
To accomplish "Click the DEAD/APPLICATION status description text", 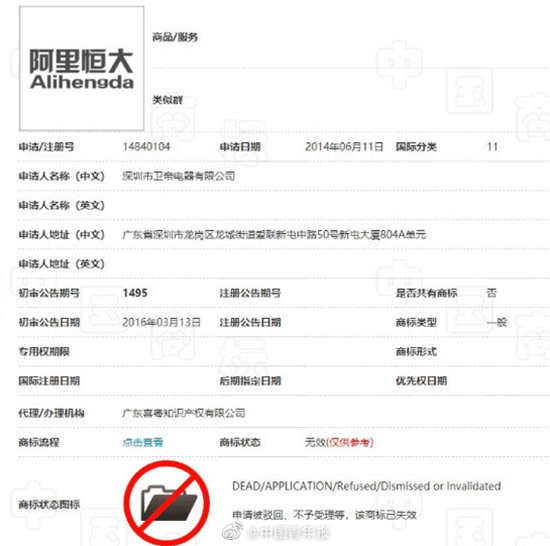I will point(367,486).
